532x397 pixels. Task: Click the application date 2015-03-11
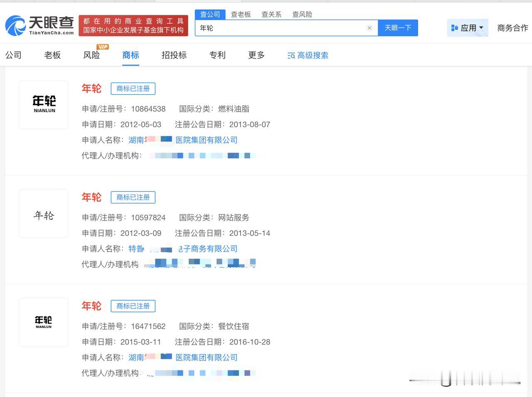[x=141, y=342]
